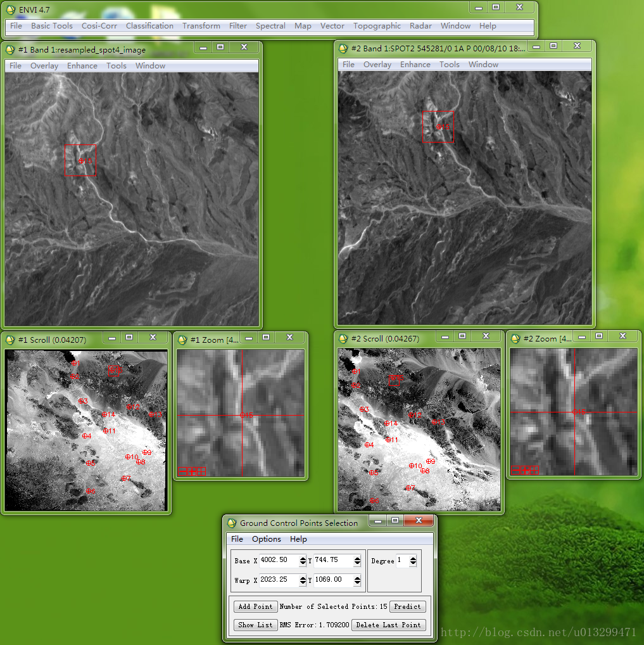Screen dimensions: 644x645
Task: Open Options menu in Ground Control Points Selection
Action: [267, 539]
